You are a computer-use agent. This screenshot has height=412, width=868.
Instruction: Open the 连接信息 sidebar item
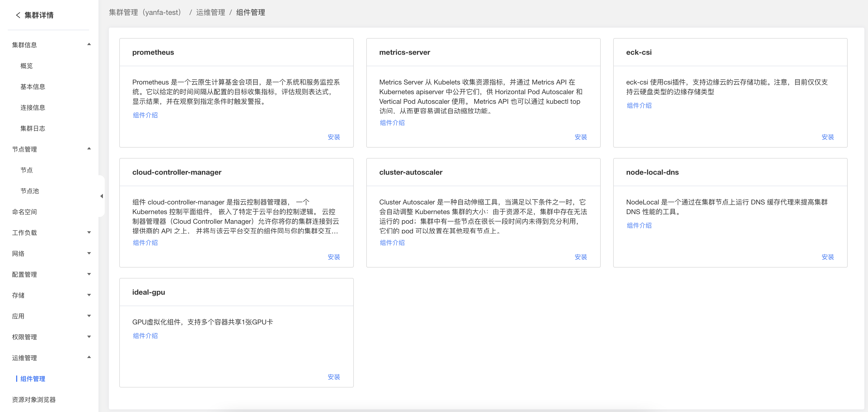pos(33,107)
